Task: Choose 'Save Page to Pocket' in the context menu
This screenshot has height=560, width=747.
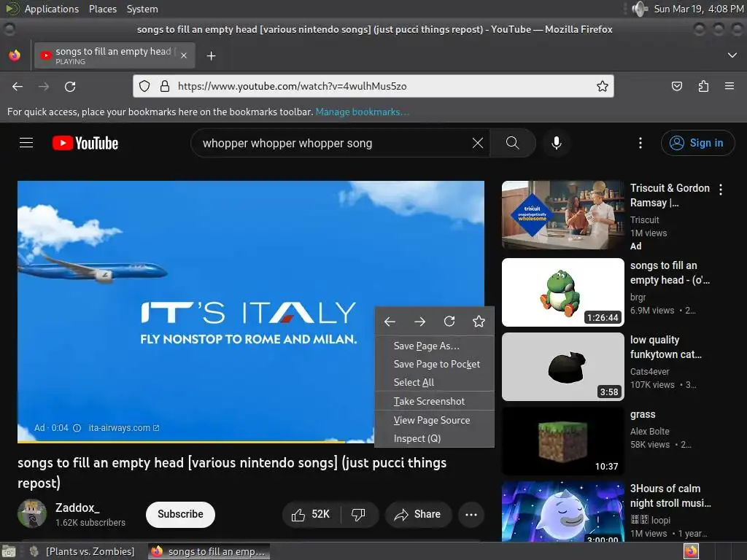Action: click(435, 364)
